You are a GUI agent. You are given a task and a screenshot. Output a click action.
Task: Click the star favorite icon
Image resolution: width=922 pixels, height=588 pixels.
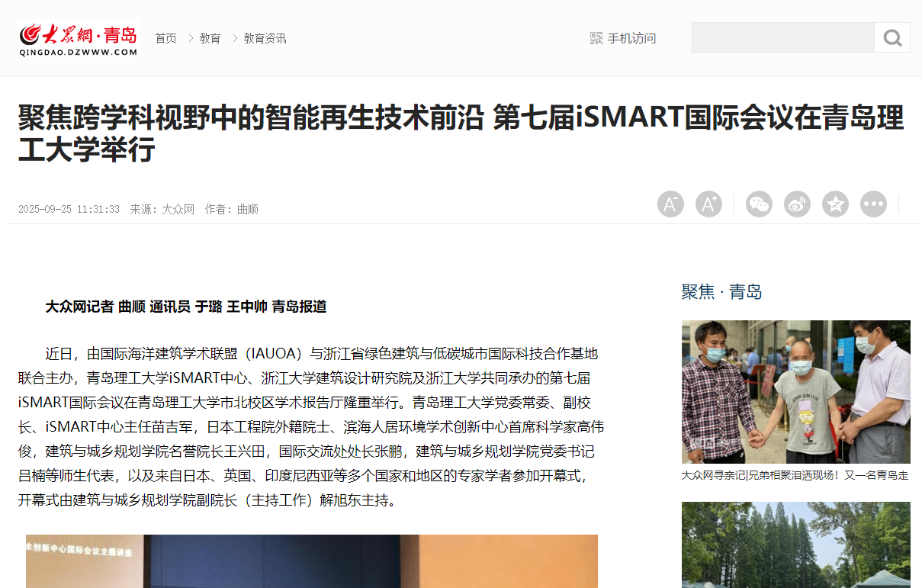click(835, 204)
